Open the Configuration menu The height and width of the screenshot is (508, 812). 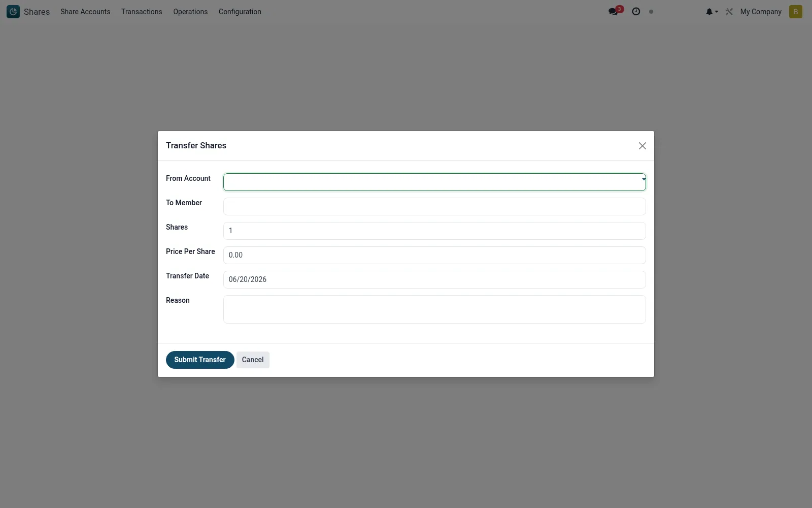pos(240,12)
